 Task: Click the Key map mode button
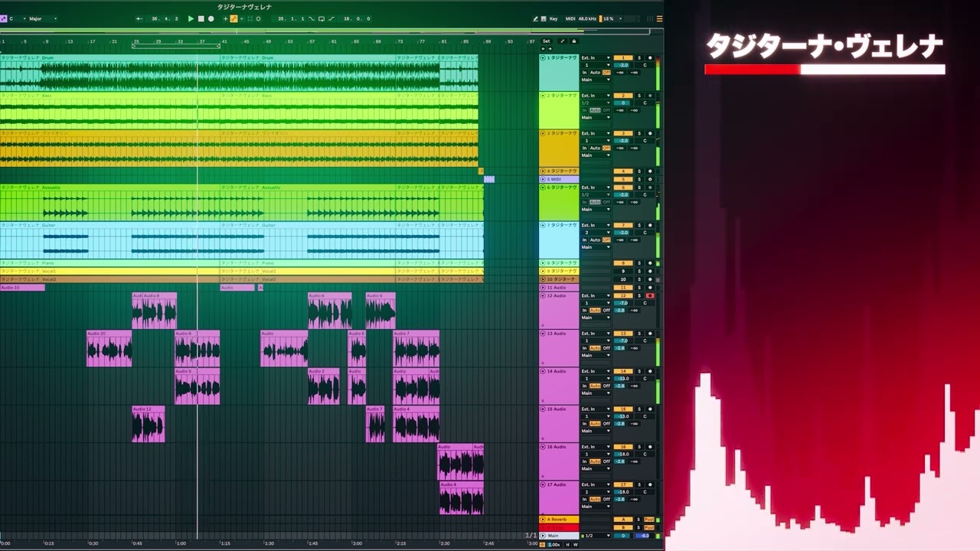tap(553, 18)
